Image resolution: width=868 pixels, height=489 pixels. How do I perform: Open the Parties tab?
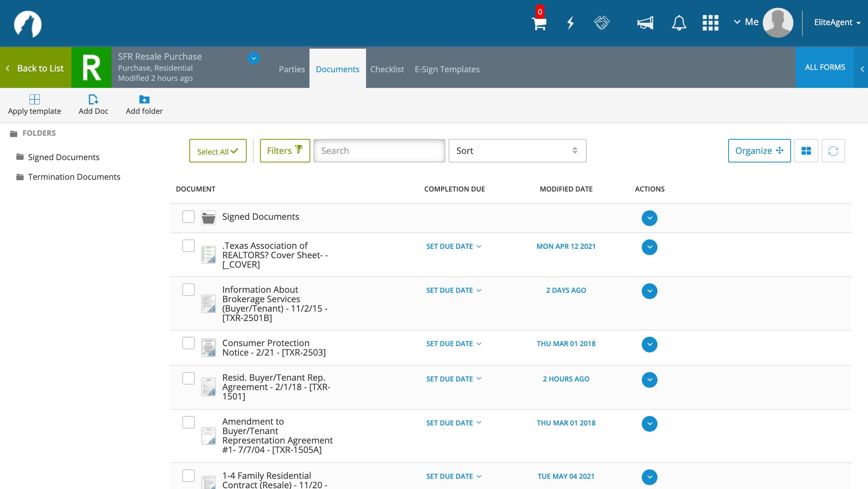click(x=291, y=69)
